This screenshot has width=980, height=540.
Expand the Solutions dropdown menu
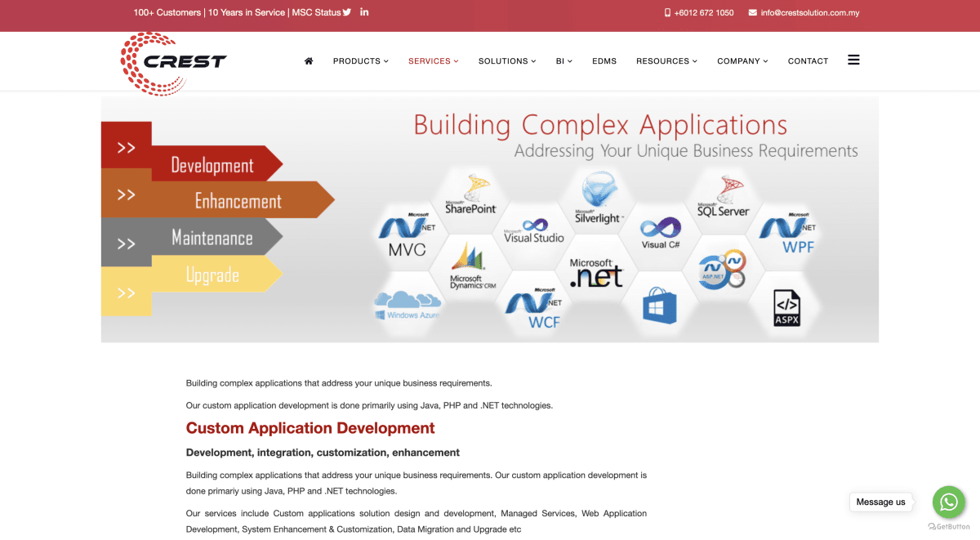[507, 61]
